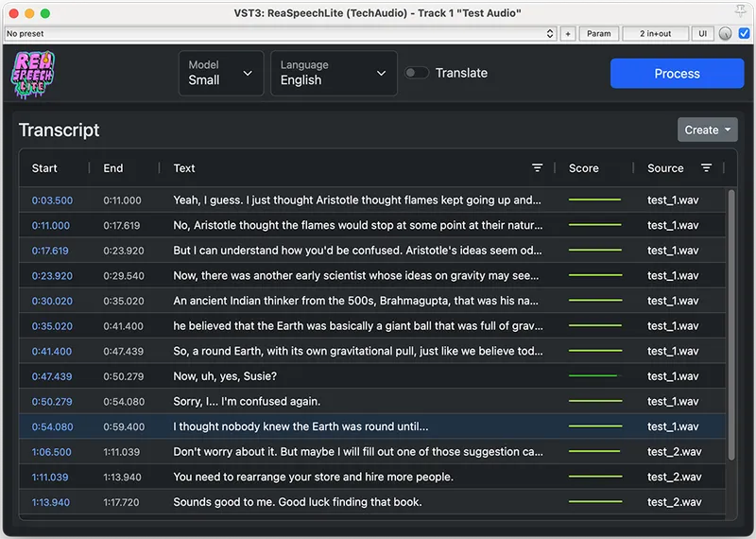Open the Model Small dropdown
756x539 pixels.
point(221,74)
